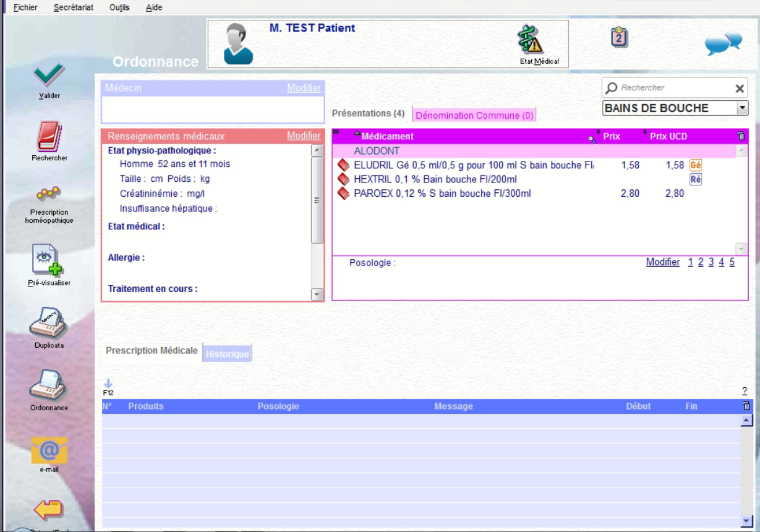Expand the BAINS DE BOUCHE dropdown
Image resolution: width=760 pixels, height=532 pixels.
[742, 108]
